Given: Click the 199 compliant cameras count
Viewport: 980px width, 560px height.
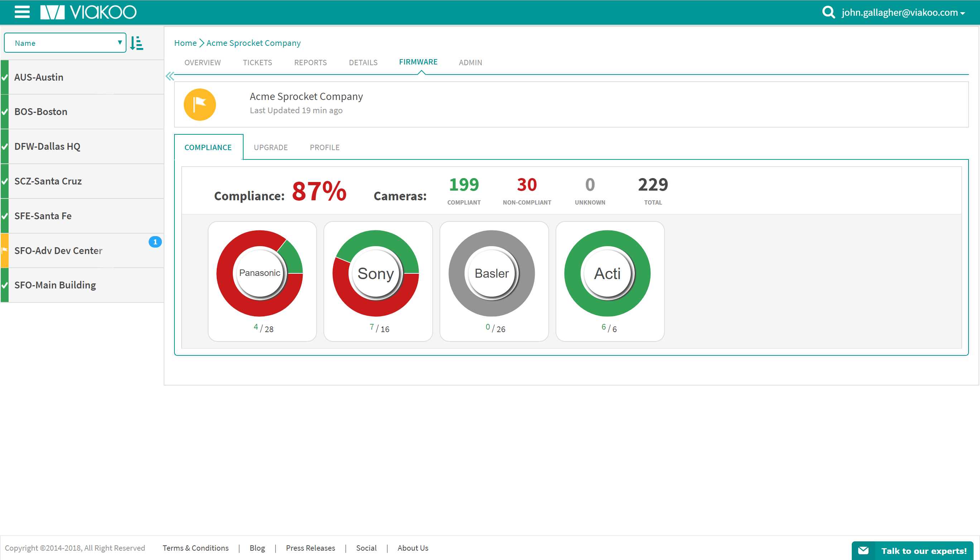Looking at the screenshot, I should coord(463,185).
